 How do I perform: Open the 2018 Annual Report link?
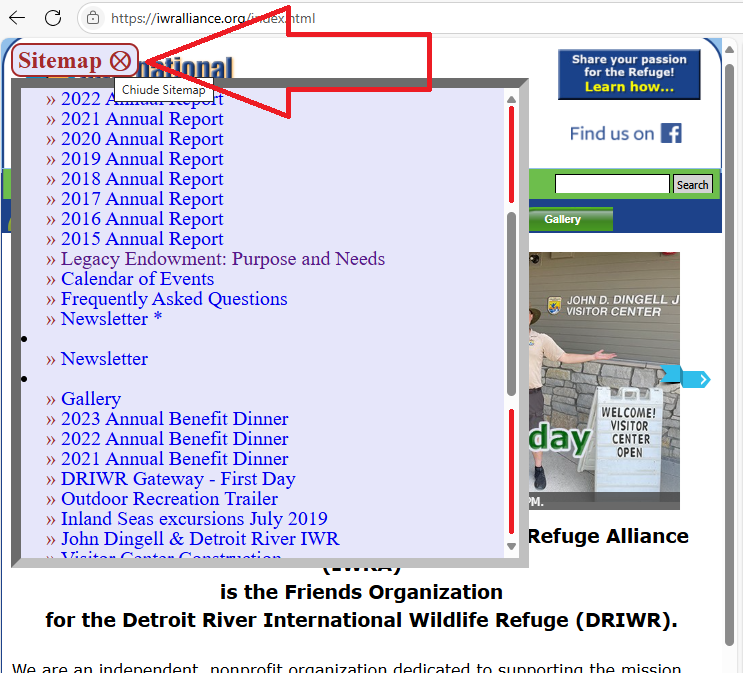[142, 179]
